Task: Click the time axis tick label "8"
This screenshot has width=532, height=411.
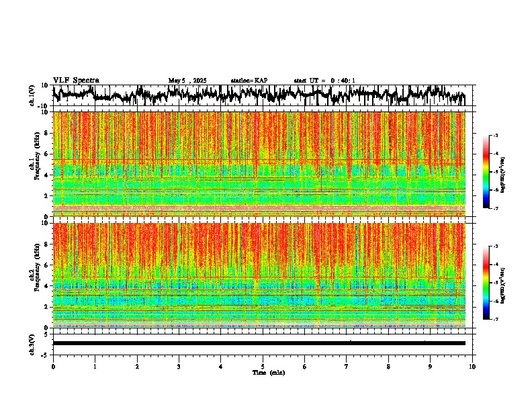Action: coord(388,367)
